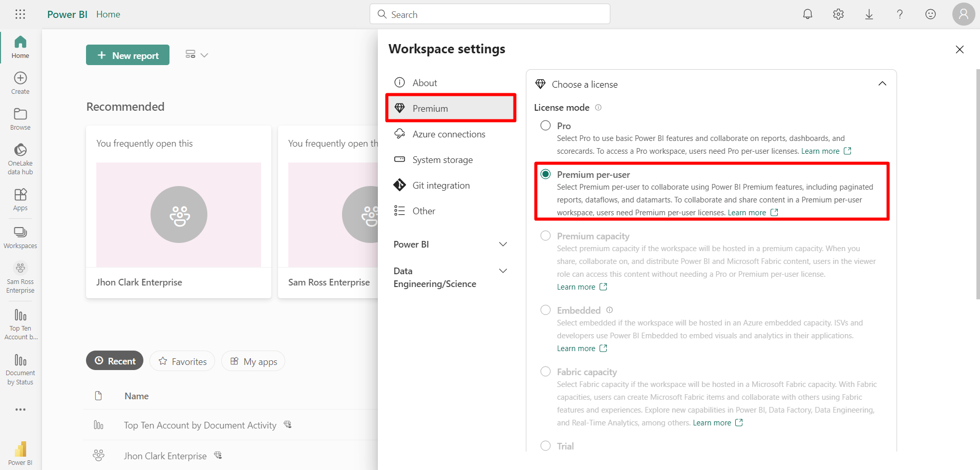Open the layout view dropdown
The image size is (980, 470).
197,55
